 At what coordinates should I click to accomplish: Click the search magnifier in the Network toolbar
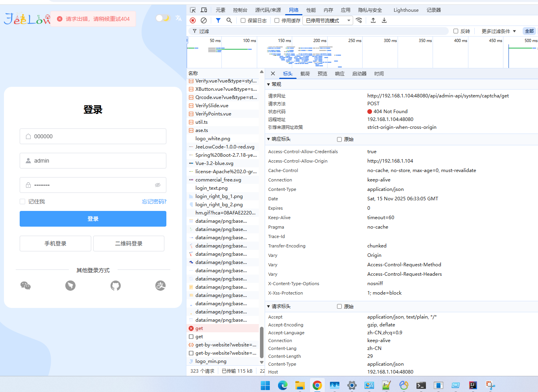(x=229, y=20)
